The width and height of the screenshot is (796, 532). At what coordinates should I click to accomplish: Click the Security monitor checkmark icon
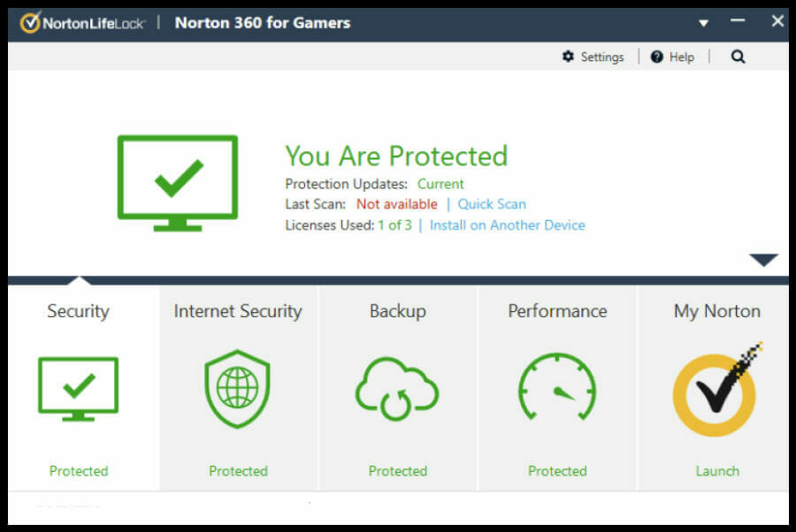point(78,389)
